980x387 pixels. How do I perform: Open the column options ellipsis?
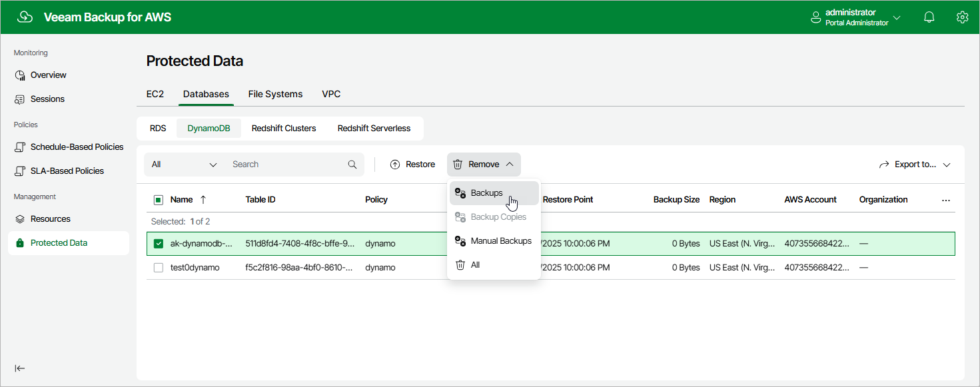coord(946,200)
